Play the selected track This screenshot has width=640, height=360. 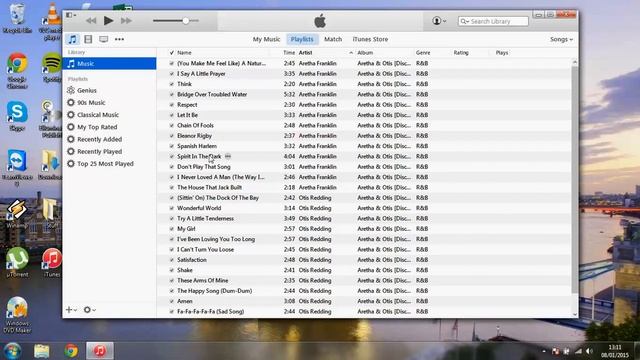[108, 20]
